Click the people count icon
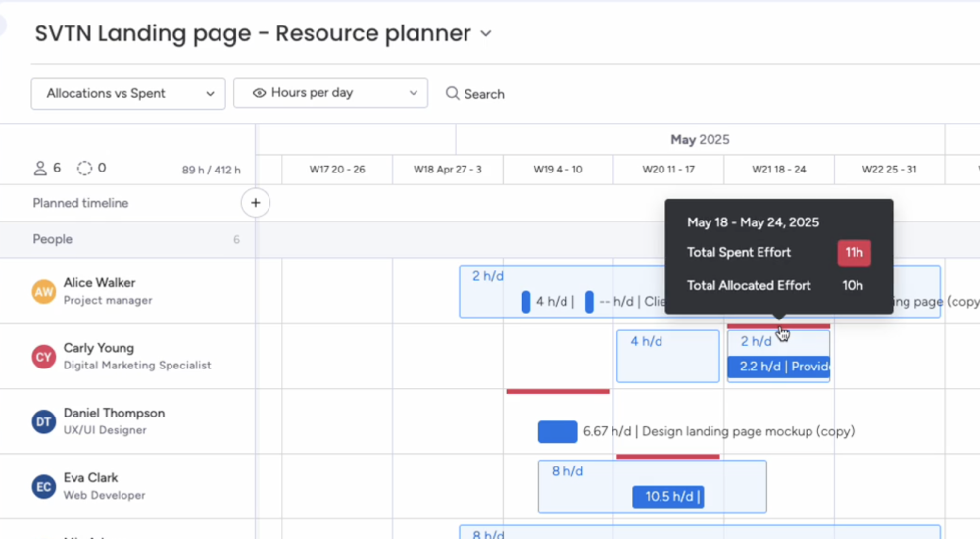Screen dimensions: 980x539 click(40, 169)
